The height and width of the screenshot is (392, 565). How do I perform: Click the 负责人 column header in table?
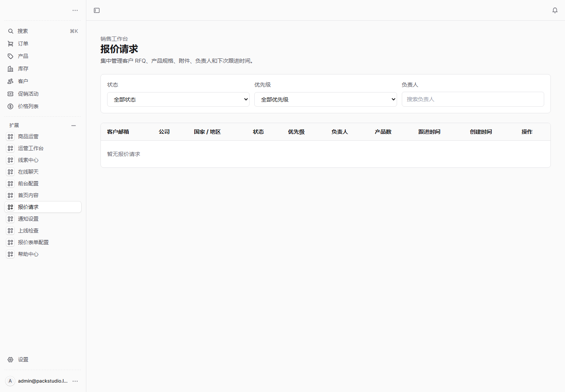point(339,132)
